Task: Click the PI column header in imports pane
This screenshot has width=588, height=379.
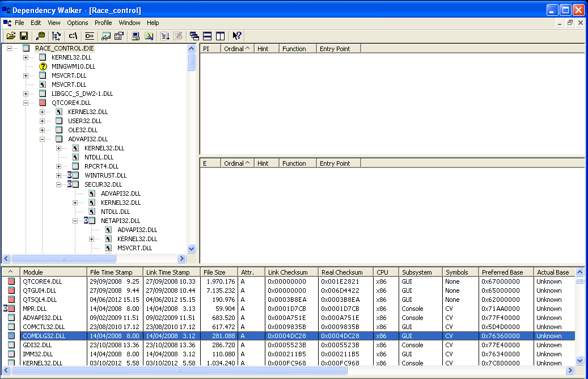Action: [x=210, y=49]
